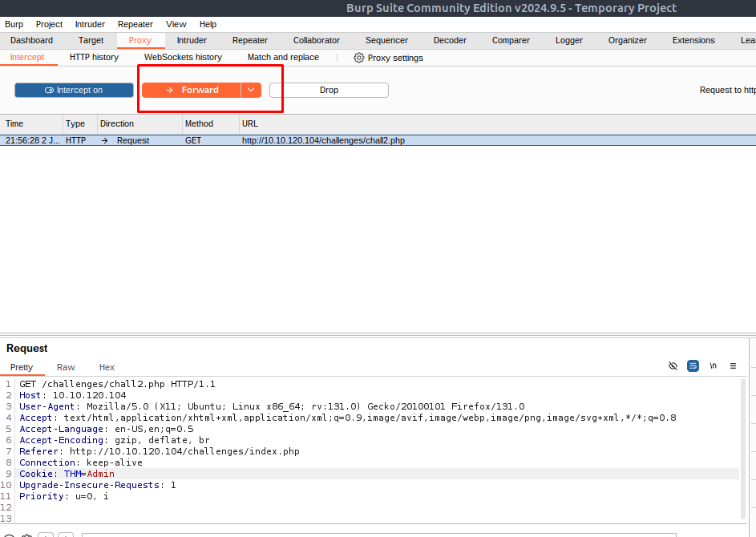
Task: Toggle the Intercept on button
Action: click(74, 90)
